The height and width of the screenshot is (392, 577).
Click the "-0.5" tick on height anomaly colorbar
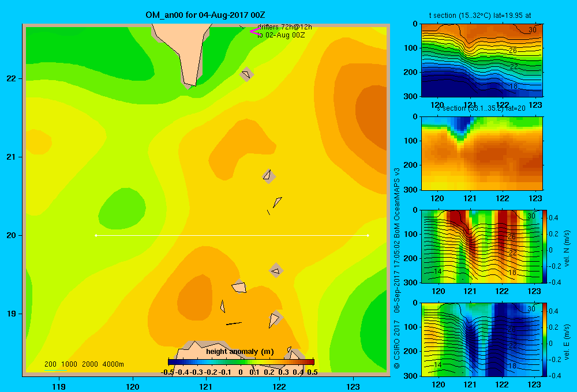tap(167, 372)
